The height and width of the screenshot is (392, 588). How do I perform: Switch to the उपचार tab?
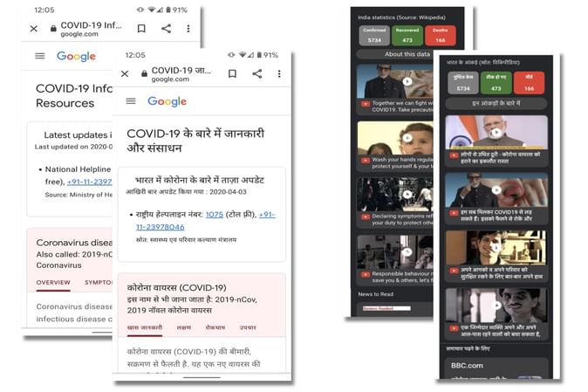[x=248, y=327]
